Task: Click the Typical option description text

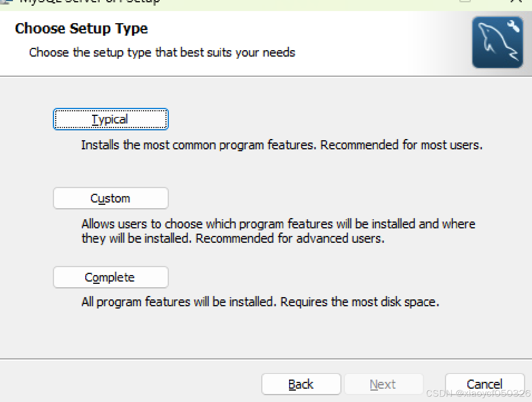Action: click(x=282, y=145)
